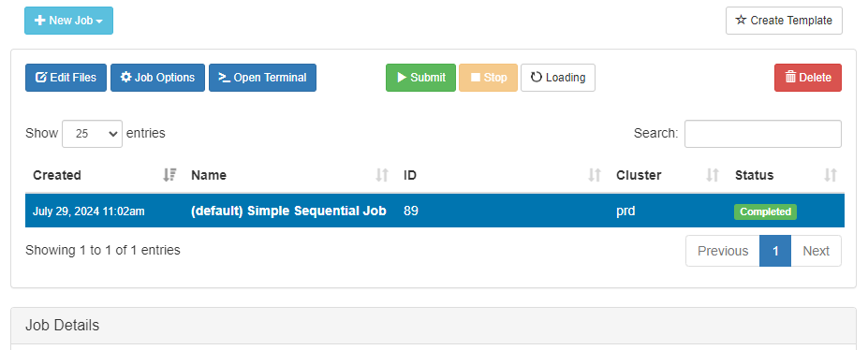The image size is (868, 350).
Task: Delete the selected job with the trash button
Action: pyautogui.click(x=808, y=78)
